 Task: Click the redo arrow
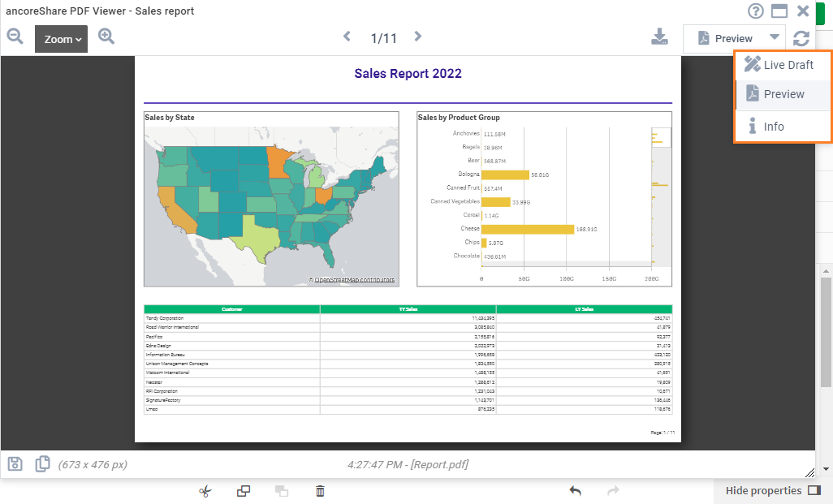(x=614, y=491)
